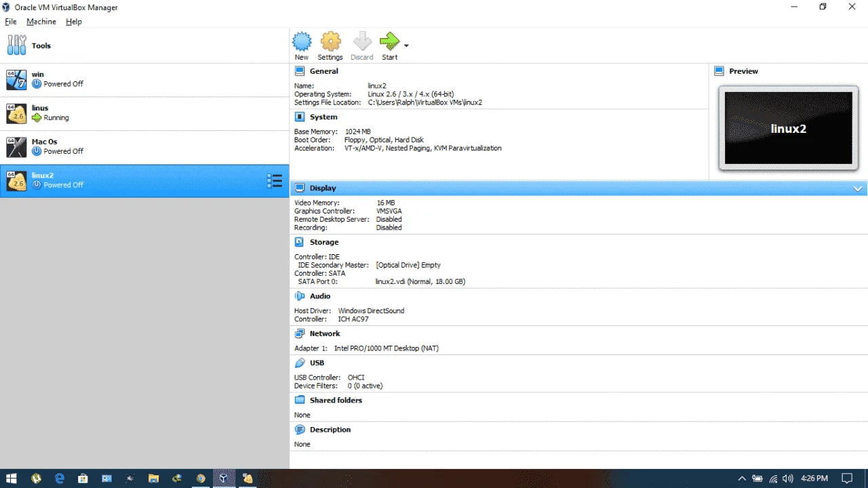Click the settings file location path
Image resolution: width=868 pixels, height=488 pixels.
point(425,102)
